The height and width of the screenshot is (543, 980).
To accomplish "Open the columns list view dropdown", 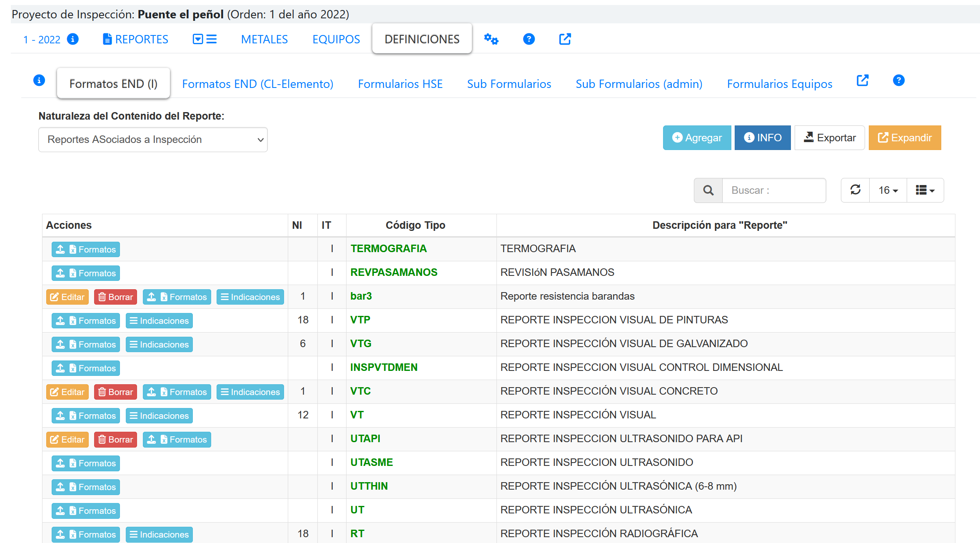I will coord(925,190).
